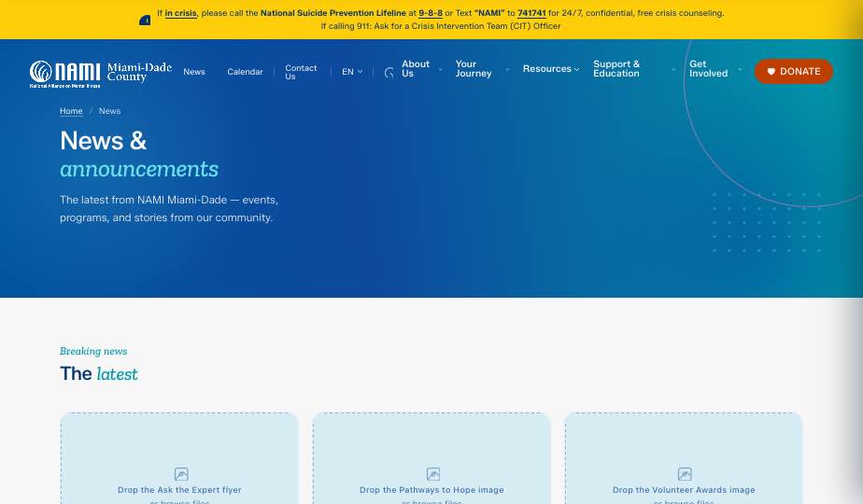
Task: Click the image icon in Ask the Expert card
Action: point(181,474)
